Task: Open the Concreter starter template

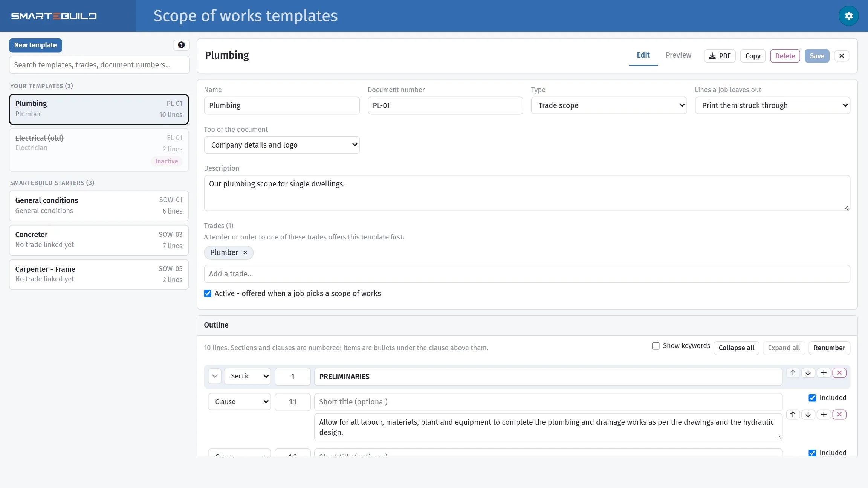Action: point(99,240)
